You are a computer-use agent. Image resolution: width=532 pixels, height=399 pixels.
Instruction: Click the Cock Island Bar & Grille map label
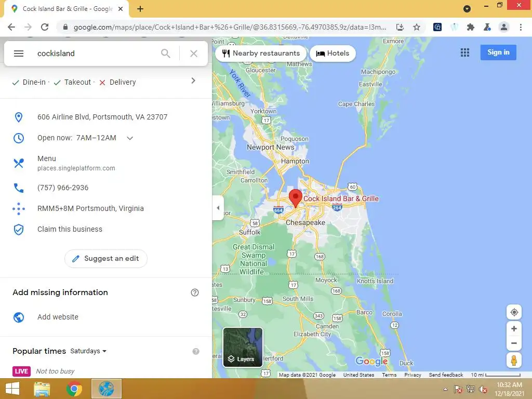pyautogui.click(x=341, y=198)
